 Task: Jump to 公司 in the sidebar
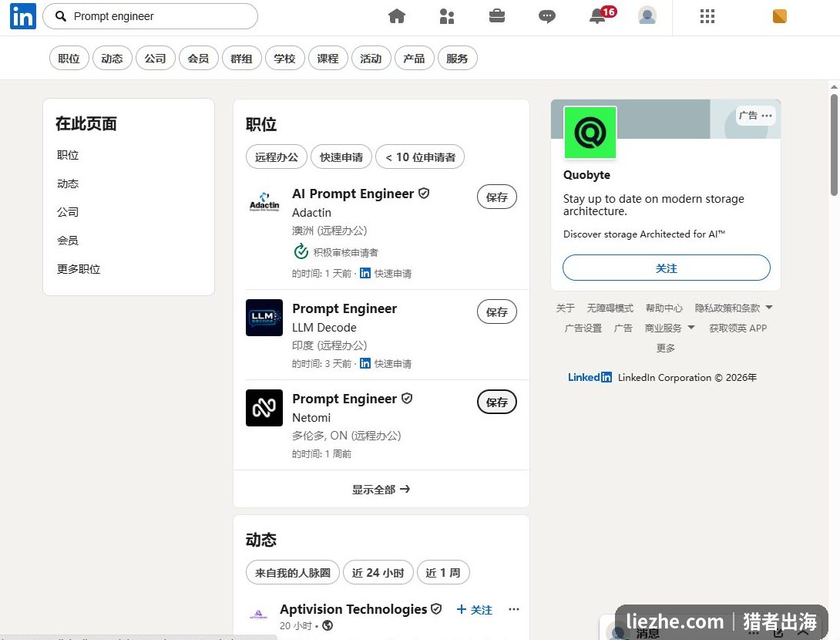point(68,212)
